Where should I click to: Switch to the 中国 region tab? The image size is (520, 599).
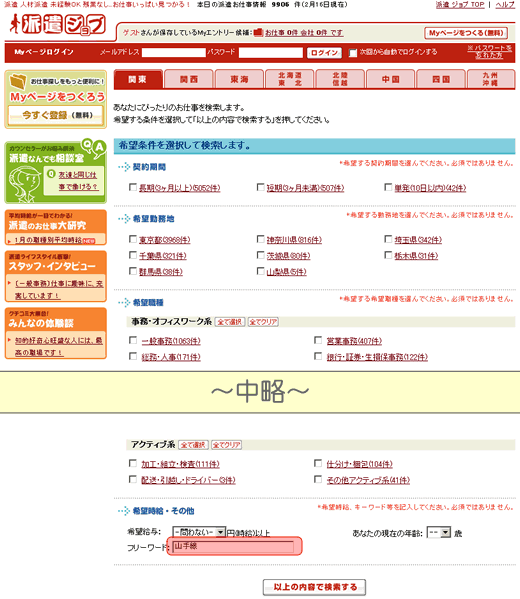pos(390,79)
